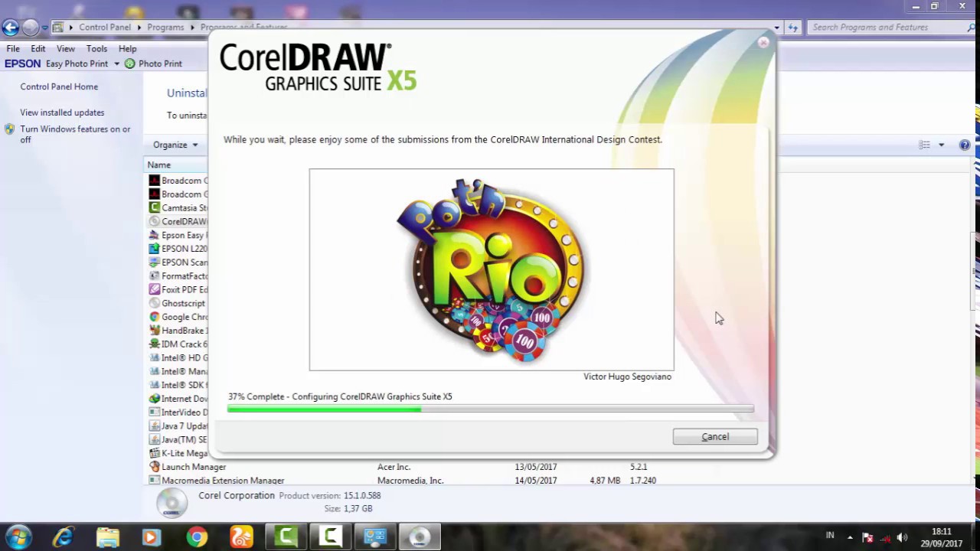The image size is (980, 551).
Task: Select the Internet Download Manager icon
Action: point(154,399)
